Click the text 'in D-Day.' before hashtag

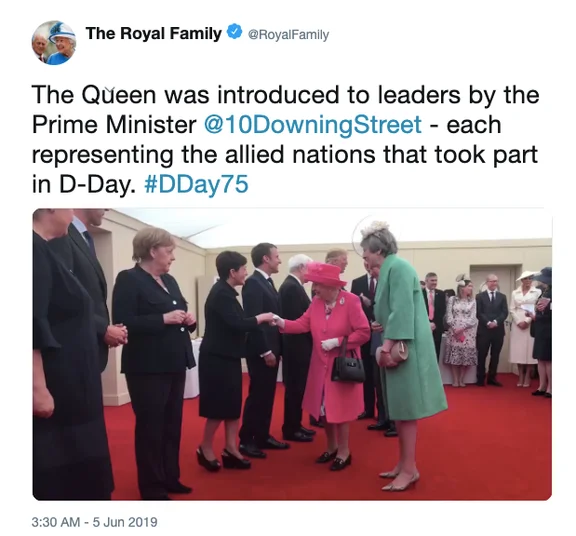[82, 184]
